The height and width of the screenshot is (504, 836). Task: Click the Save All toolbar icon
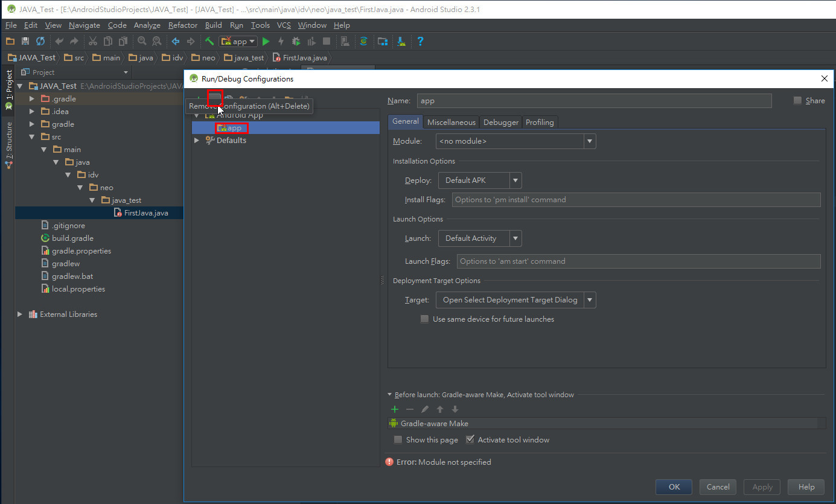tap(25, 41)
